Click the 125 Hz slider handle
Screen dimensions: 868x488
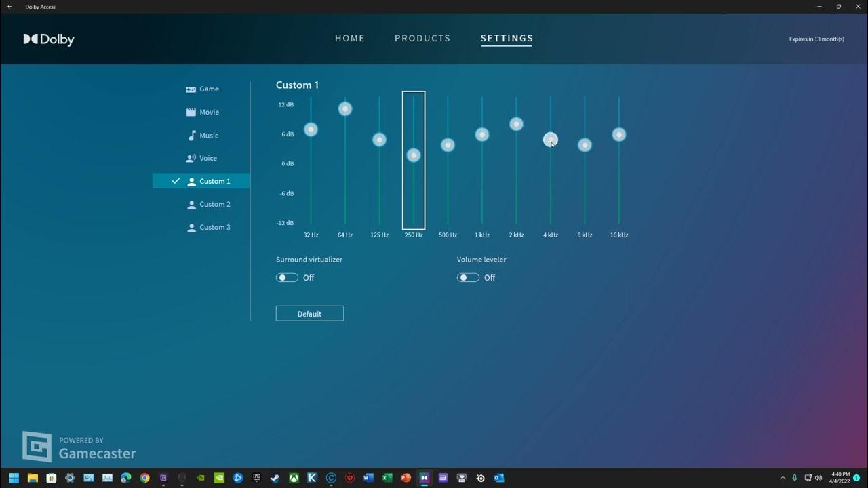coord(379,140)
